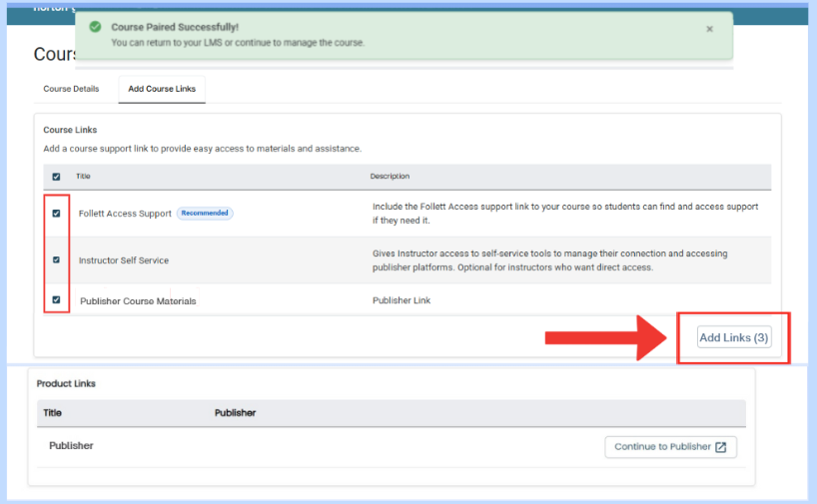Image resolution: width=817 pixels, height=504 pixels.
Task: Dismiss the Course Paired Successfully notification
Action: (709, 29)
